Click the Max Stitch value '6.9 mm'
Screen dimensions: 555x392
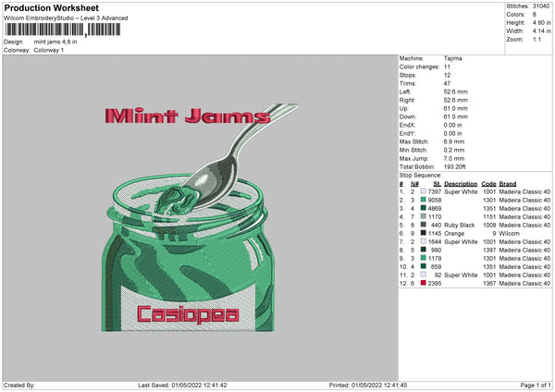point(454,141)
